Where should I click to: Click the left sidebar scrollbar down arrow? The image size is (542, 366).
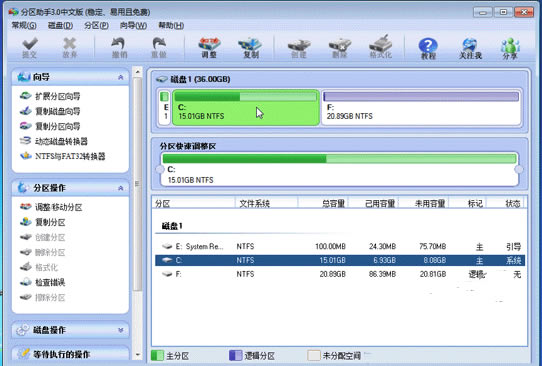point(138,354)
